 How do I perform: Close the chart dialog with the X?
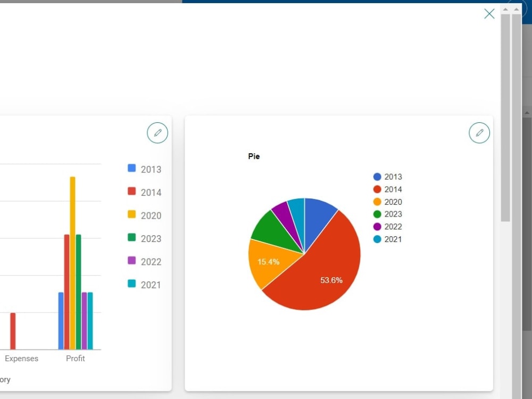(x=489, y=14)
